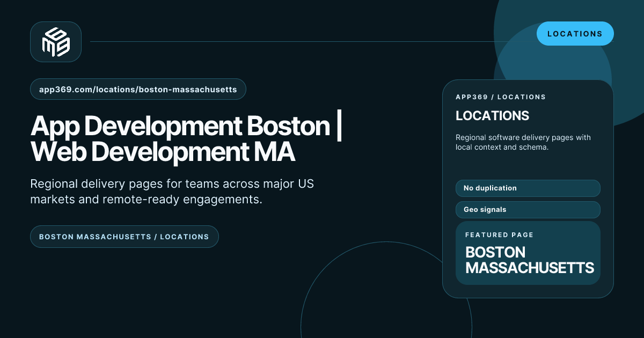
Task: Open the BOSTON MASSACHUSETTS featured page card
Action: click(x=528, y=253)
